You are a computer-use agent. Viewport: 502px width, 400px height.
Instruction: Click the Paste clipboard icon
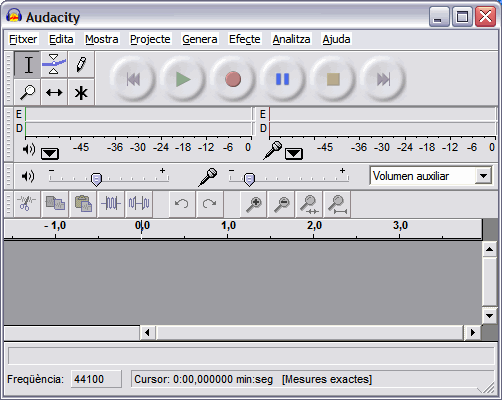tap(83, 204)
